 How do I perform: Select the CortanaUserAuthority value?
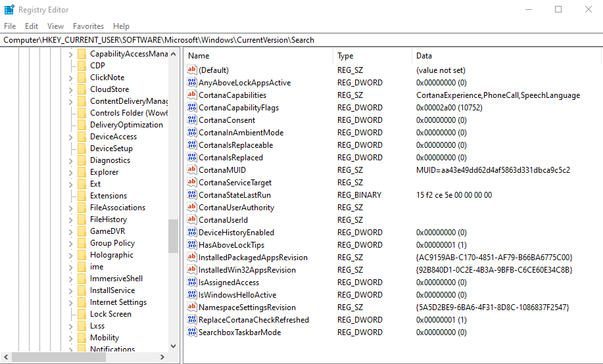[x=236, y=207]
